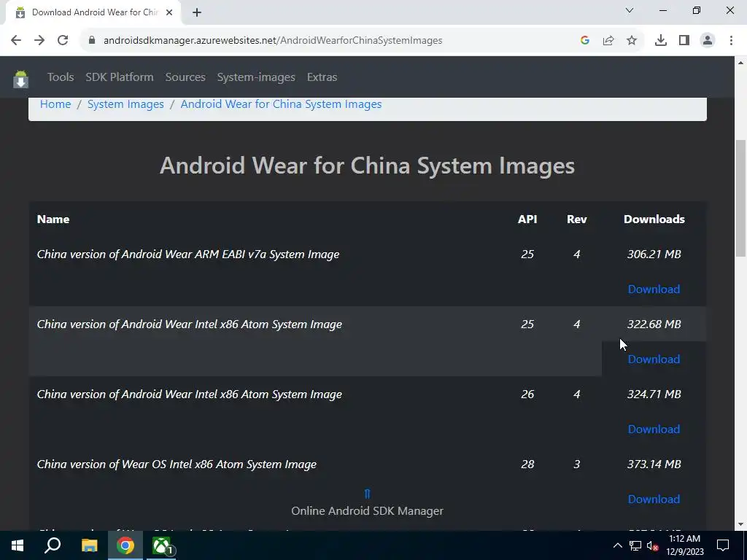Image resolution: width=747 pixels, height=560 pixels.
Task: Open File Explorer from the taskbar
Action: pos(89,545)
